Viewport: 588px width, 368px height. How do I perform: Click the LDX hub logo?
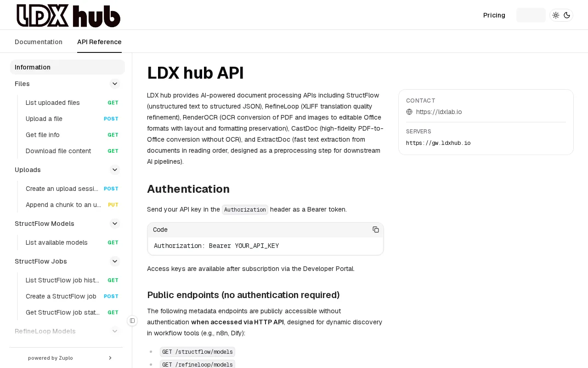tap(68, 16)
